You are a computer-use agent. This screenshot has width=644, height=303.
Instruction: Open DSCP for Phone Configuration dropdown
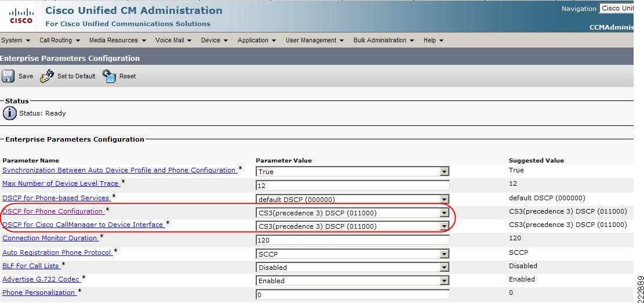352,213
